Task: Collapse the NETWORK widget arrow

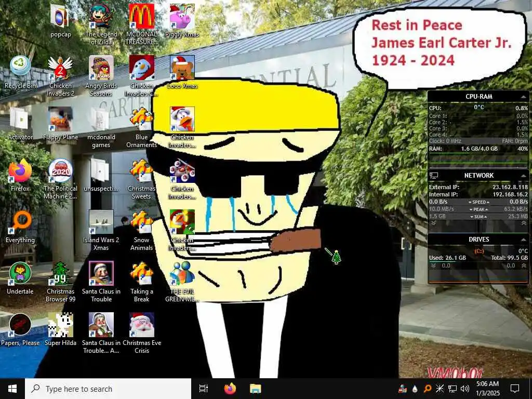Action: coord(523,176)
